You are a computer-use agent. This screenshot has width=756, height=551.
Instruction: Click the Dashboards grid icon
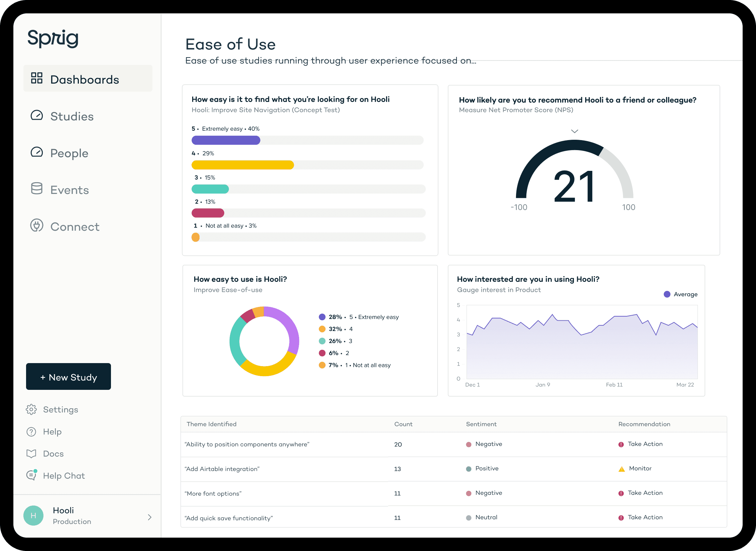[x=37, y=78]
